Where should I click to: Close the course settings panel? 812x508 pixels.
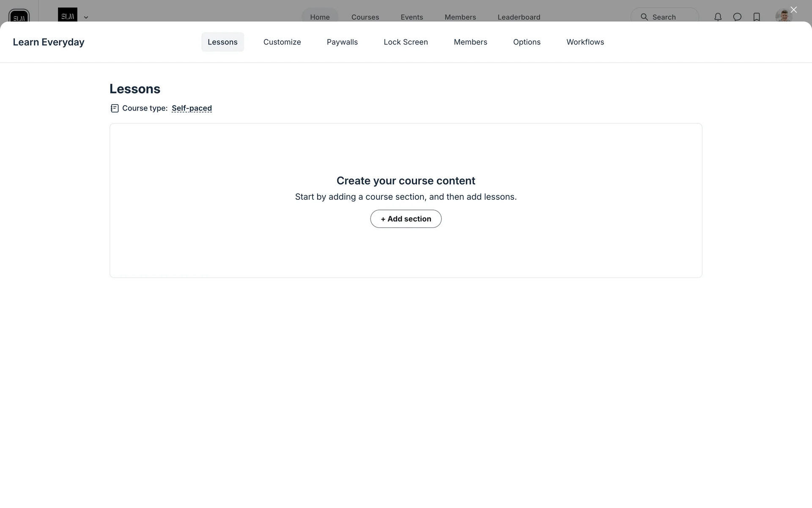(793, 10)
